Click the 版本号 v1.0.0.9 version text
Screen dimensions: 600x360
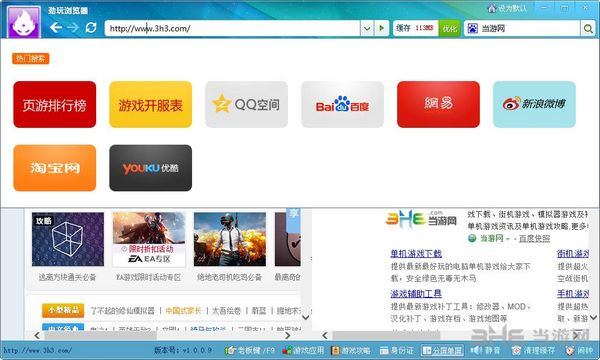tap(183, 350)
